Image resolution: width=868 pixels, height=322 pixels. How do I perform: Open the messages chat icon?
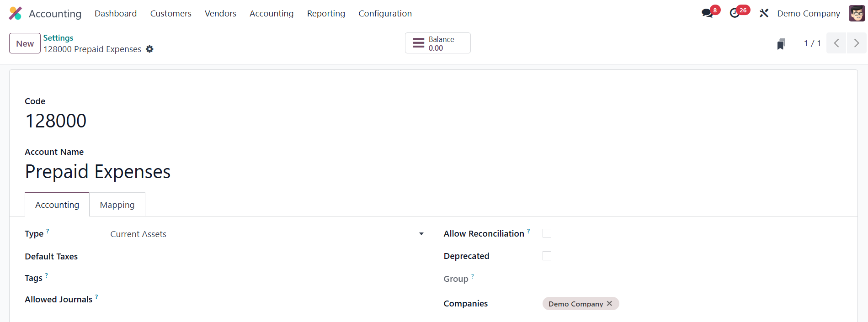click(708, 13)
